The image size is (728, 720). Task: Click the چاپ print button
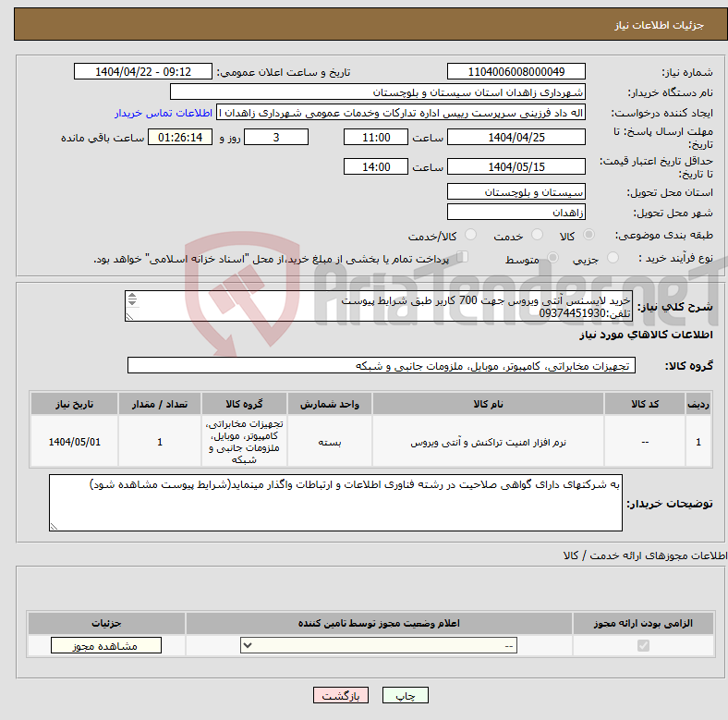[x=405, y=695]
